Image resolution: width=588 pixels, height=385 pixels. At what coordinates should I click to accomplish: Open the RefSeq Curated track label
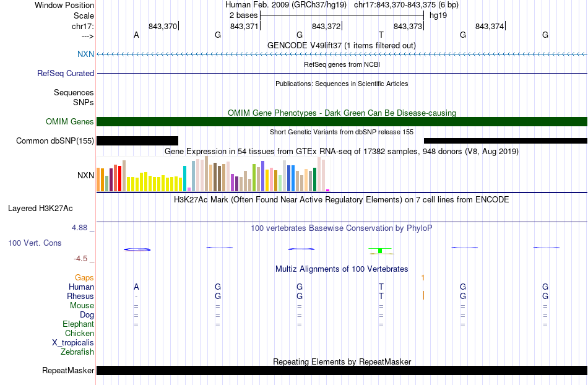[66, 74]
